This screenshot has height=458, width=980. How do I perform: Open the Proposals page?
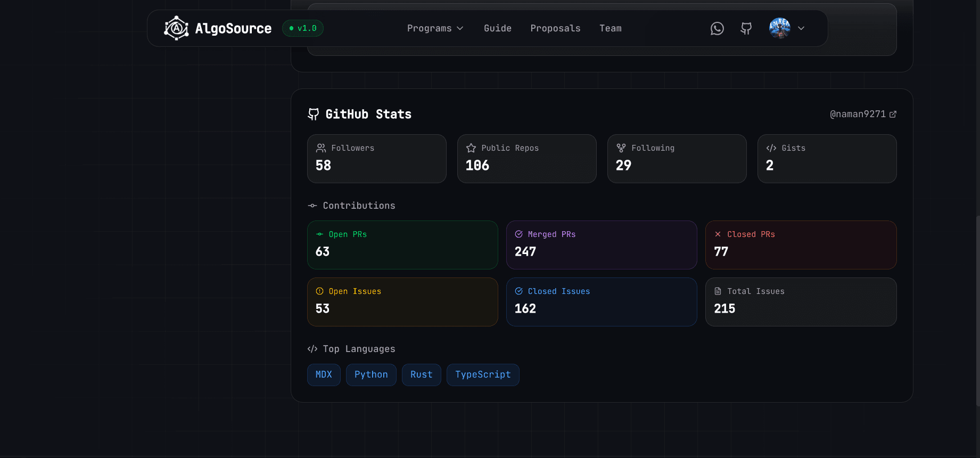click(x=555, y=28)
